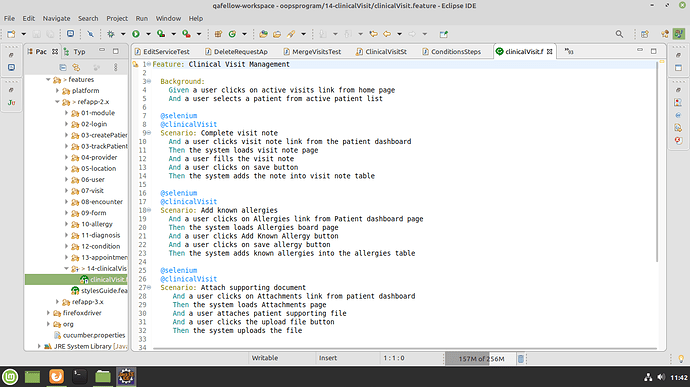Open the External Tools dropdown arrow

click(x=199, y=34)
